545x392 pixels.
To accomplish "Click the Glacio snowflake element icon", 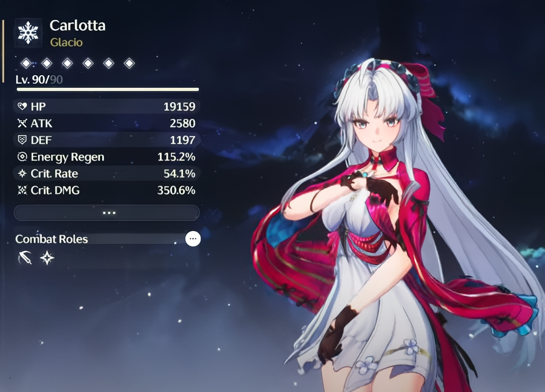I will tap(28, 33).
